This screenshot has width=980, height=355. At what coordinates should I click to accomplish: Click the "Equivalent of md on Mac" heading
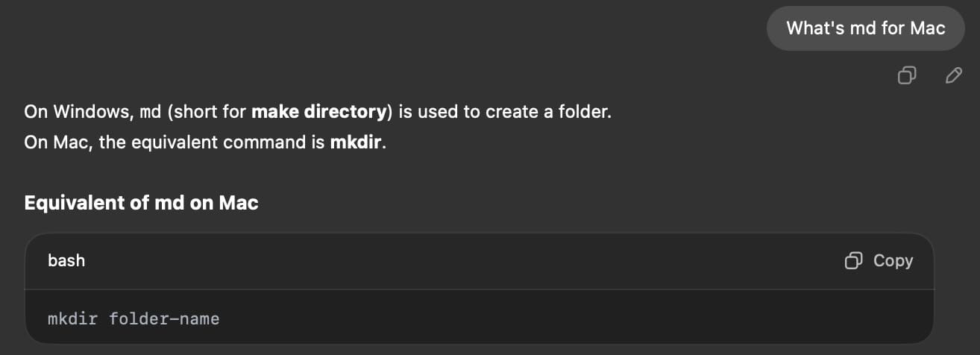tap(141, 203)
